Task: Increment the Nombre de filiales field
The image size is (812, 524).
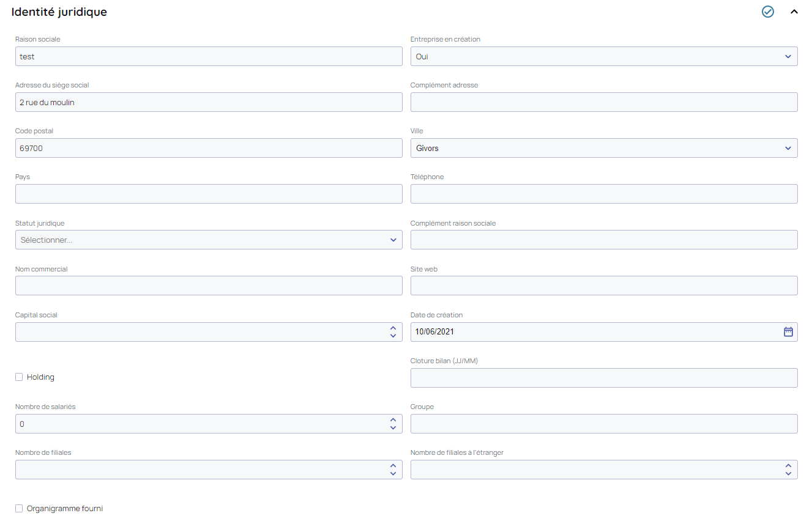Action: tap(393, 466)
